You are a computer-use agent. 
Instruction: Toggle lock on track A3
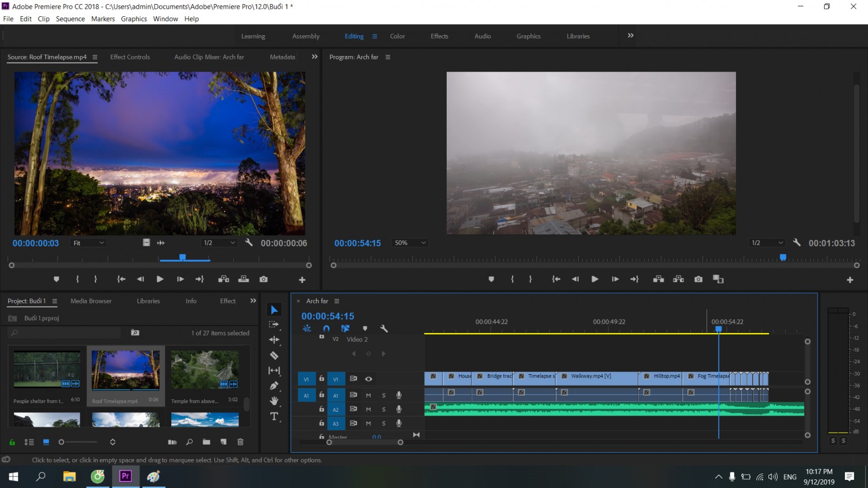point(322,423)
